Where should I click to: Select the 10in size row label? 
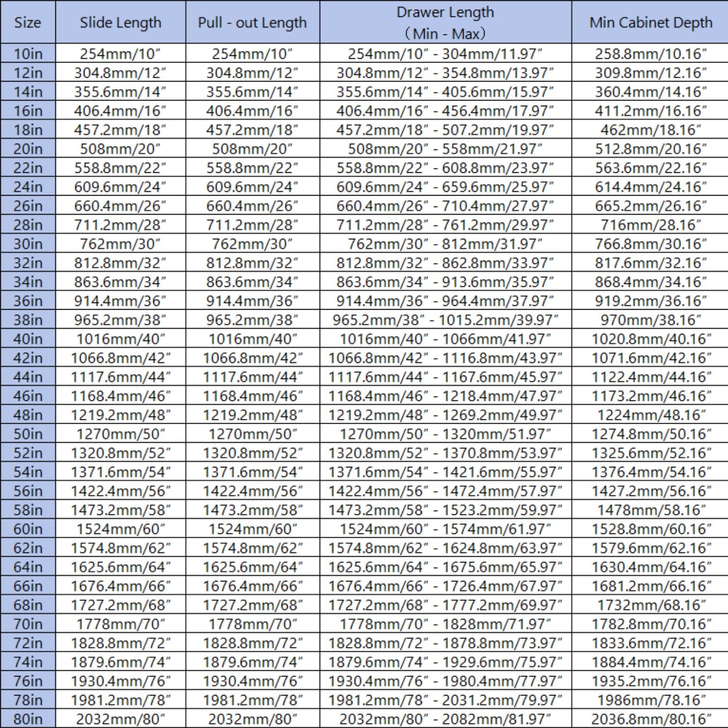(28, 53)
